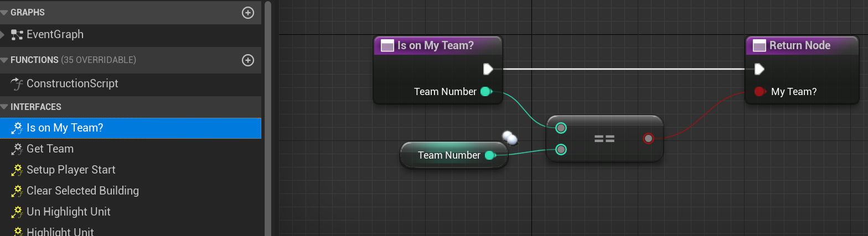Viewport: 868px width, 236px height.
Task: Select the == equality node
Action: (604, 139)
